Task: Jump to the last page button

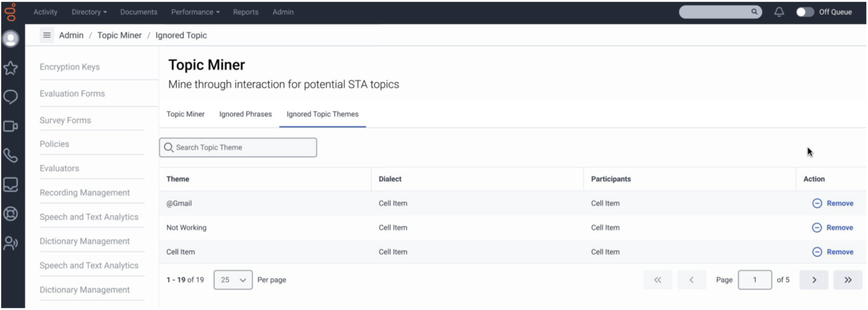Action: click(x=847, y=280)
